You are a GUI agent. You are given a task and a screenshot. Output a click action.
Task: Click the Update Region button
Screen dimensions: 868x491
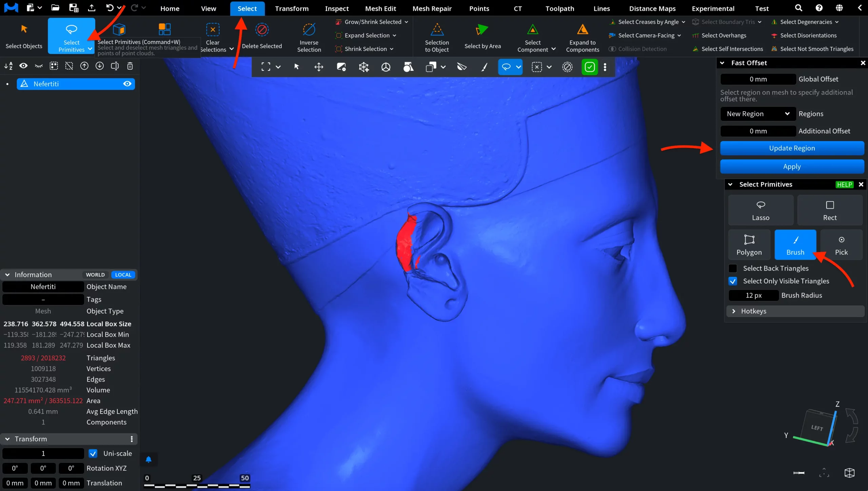coord(792,148)
